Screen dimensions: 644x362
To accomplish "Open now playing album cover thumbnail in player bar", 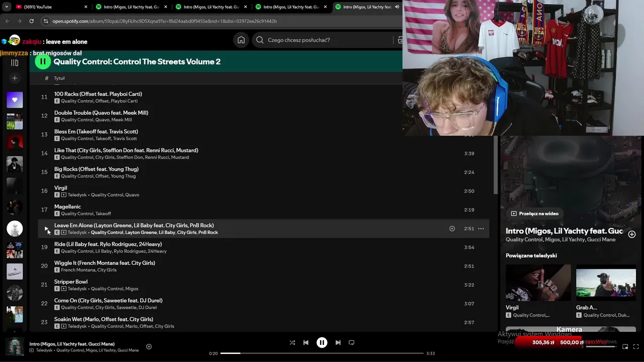I will coord(15,347).
